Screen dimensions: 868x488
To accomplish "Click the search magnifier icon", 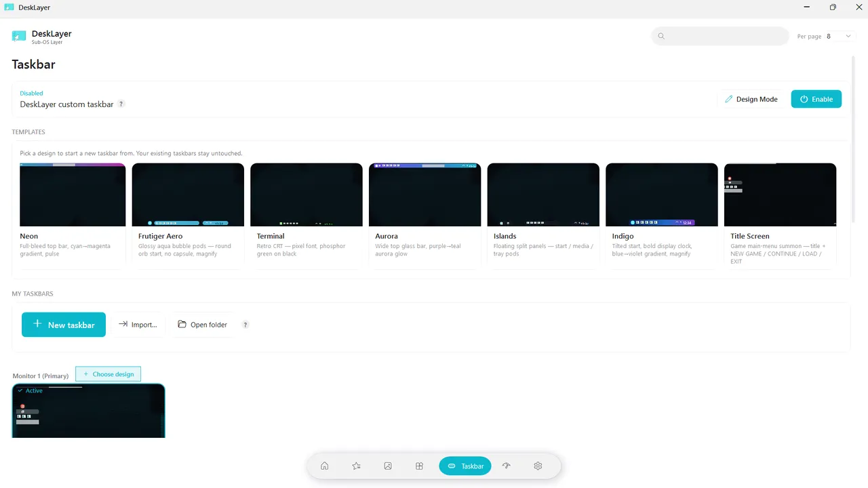I will coord(661,36).
